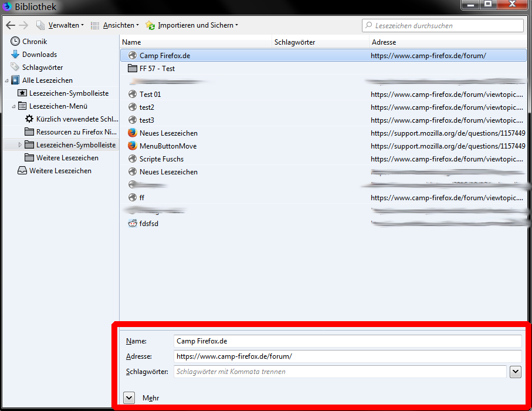Click Firefox icon of MenuButtonMove

coord(133,146)
